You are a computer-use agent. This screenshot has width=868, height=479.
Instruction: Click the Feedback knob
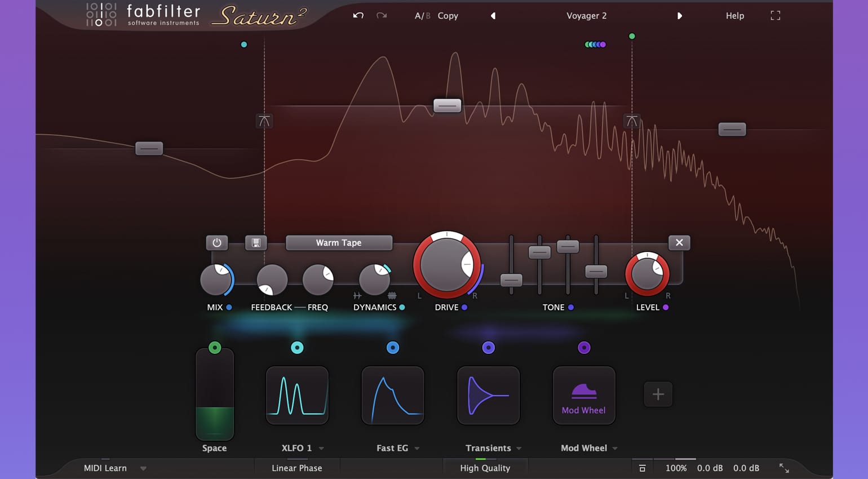click(x=272, y=280)
